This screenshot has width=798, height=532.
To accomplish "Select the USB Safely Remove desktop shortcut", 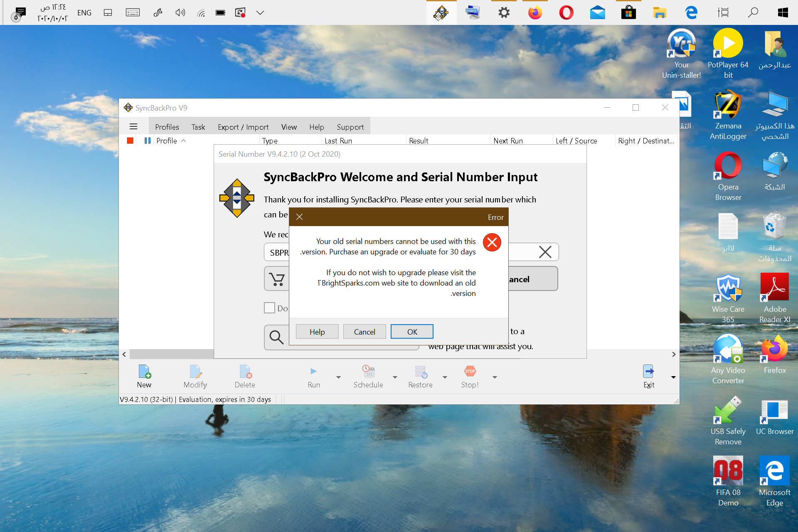I will (x=728, y=420).
